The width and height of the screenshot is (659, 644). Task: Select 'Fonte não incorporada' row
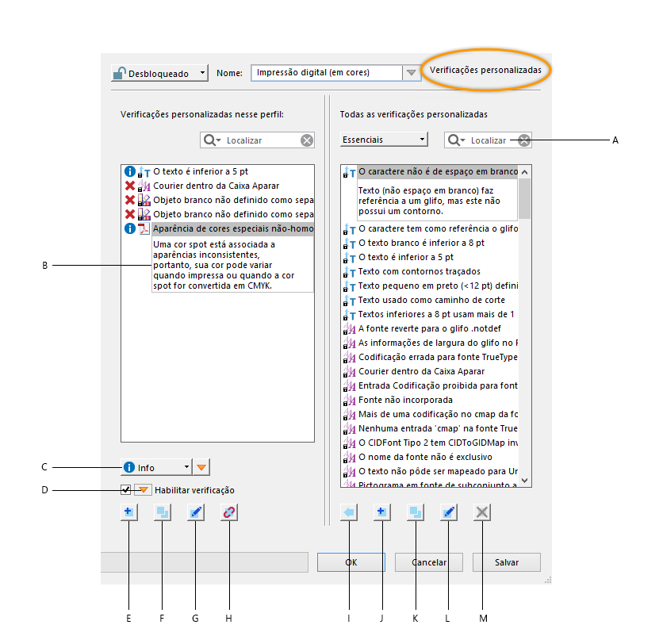tap(430, 401)
